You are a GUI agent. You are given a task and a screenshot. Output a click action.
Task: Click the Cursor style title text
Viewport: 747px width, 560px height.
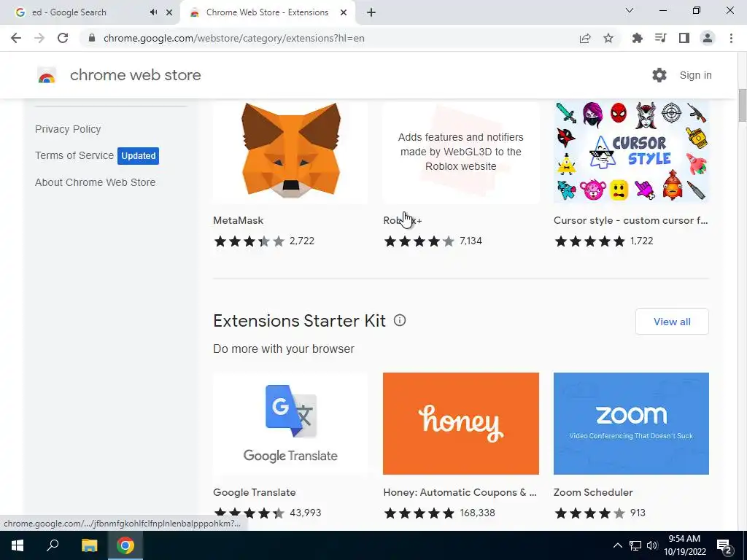pyautogui.click(x=631, y=220)
